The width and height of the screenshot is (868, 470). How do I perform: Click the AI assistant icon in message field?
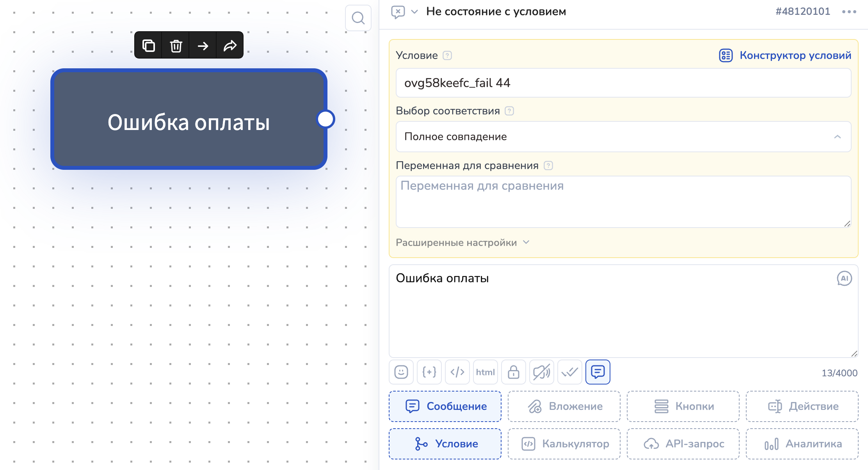pos(844,278)
